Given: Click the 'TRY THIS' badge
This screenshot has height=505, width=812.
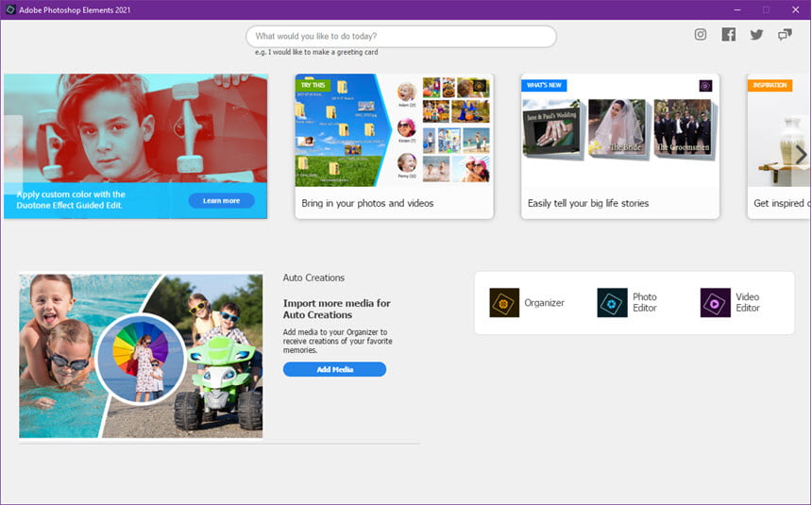Looking at the screenshot, I should tap(313, 85).
